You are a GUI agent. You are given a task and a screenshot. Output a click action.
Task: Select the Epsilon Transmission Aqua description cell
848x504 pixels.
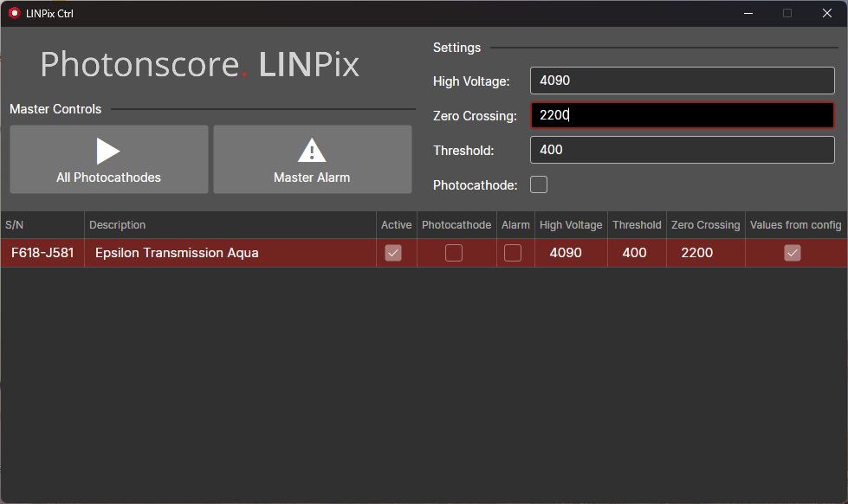[230, 253]
